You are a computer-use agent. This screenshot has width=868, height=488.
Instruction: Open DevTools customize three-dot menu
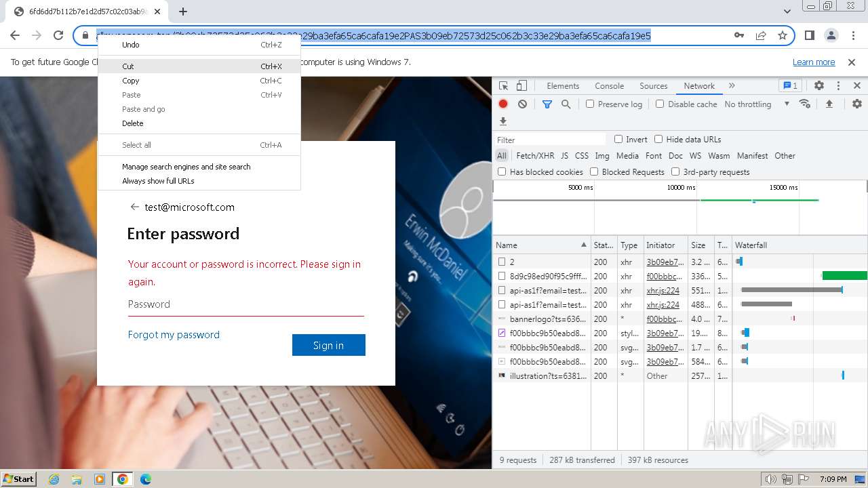coord(838,85)
